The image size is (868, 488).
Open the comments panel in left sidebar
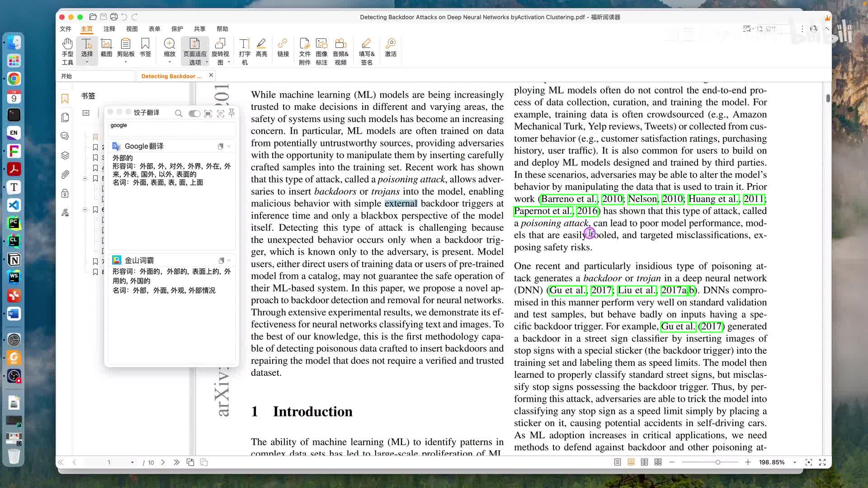(65, 136)
